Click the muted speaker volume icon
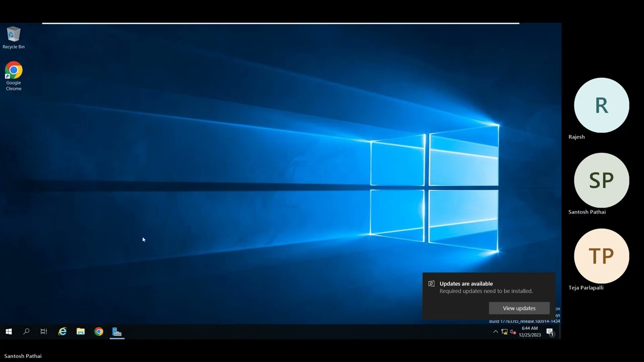The height and width of the screenshot is (362, 644). point(513,332)
